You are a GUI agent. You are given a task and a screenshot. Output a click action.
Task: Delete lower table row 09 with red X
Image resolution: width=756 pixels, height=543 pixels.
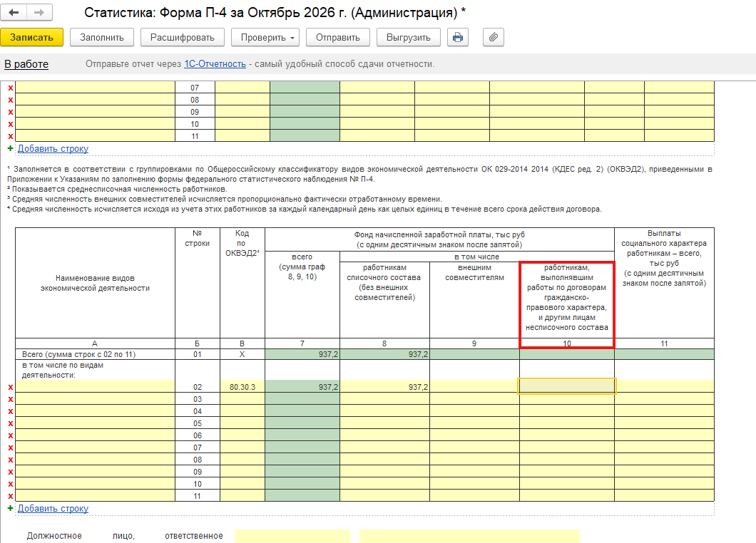pyautogui.click(x=11, y=472)
